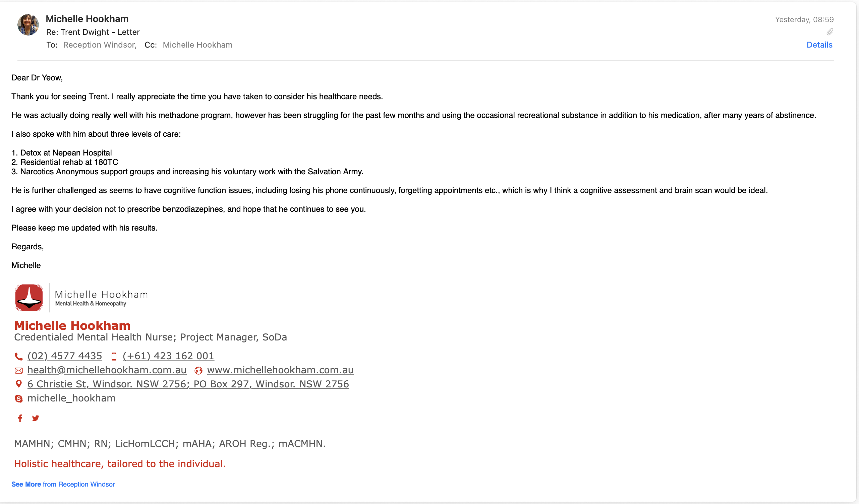Click the red map pin location icon
This screenshot has width=859, height=504.
pyautogui.click(x=19, y=384)
